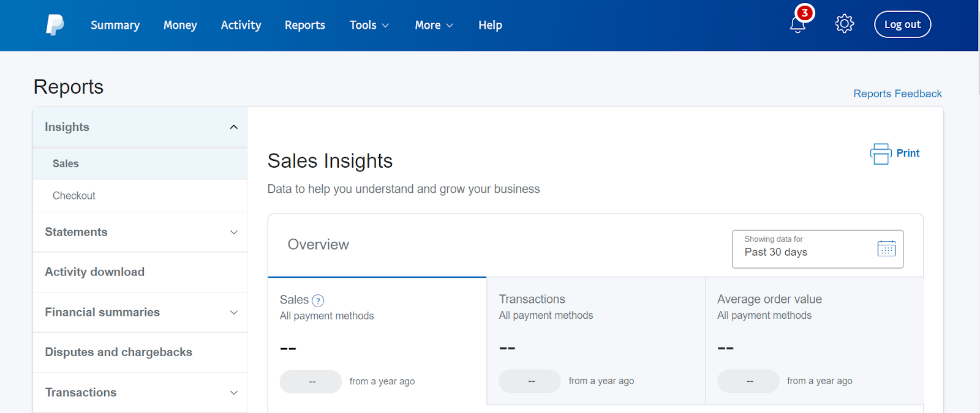Image resolution: width=980 pixels, height=413 pixels.
Task: Select Checkout under Insights
Action: tap(140, 196)
